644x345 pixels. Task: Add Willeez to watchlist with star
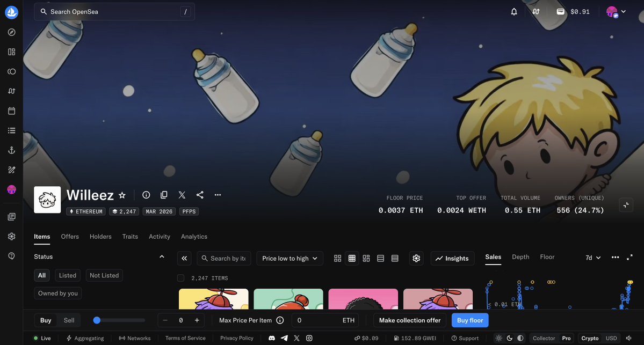tap(122, 195)
